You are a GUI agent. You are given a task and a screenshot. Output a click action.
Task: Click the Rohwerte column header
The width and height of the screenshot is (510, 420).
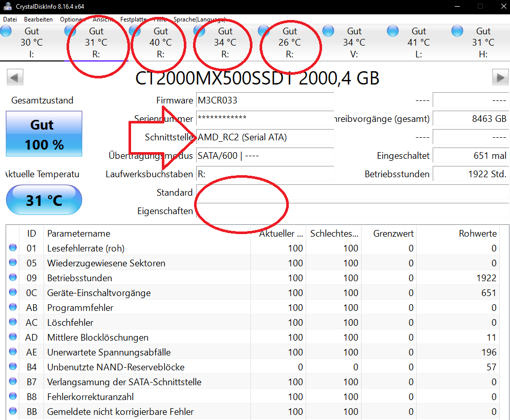point(458,233)
